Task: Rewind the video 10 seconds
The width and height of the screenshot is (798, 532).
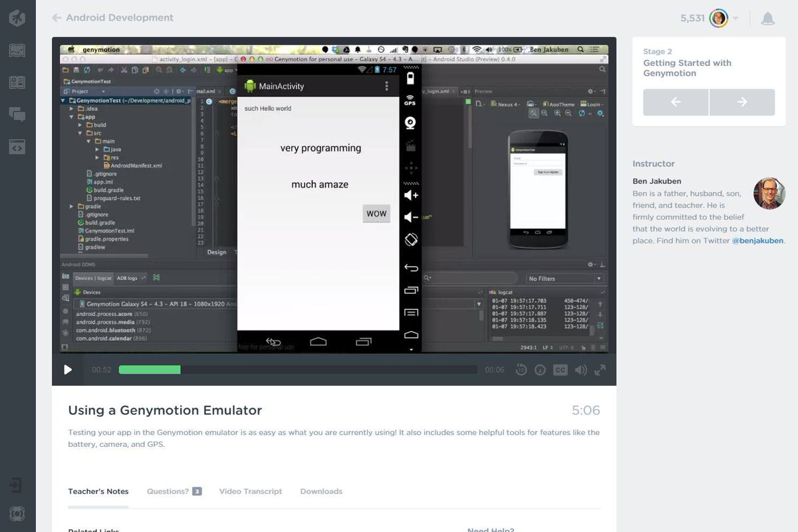Action: 521,370
